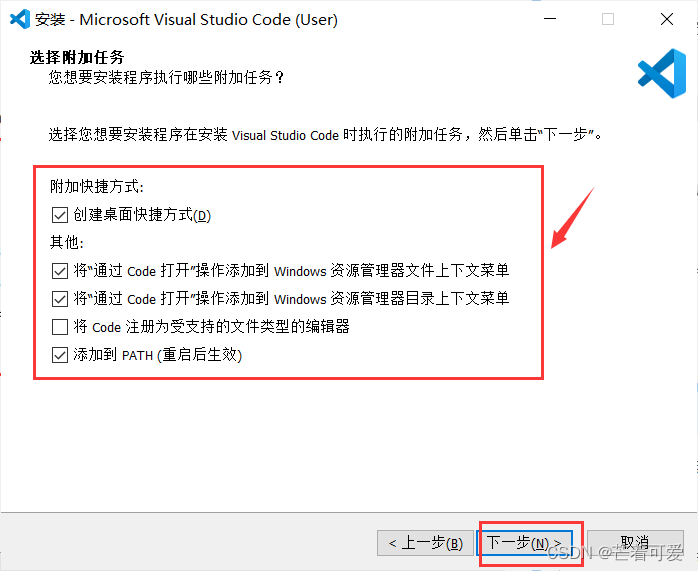Viewport: 698px width, 571px height.
Task: Proceed with 下一步(N) button
Action: pos(524,543)
